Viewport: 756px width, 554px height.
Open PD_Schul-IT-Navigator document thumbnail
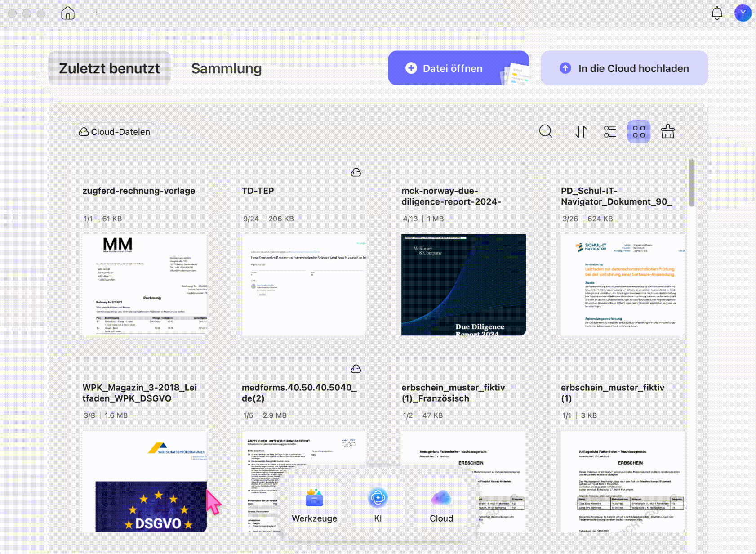click(623, 285)
